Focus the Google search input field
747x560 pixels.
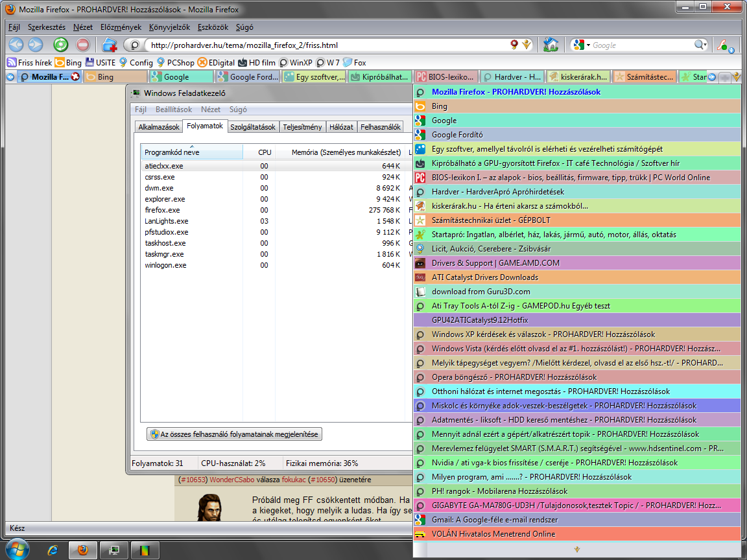[642, 45]
